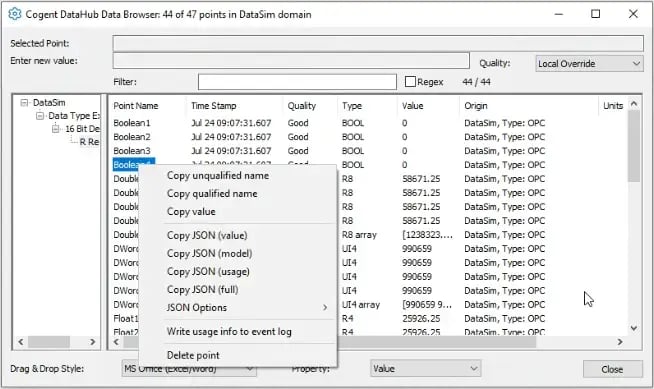
Task: Choose Write usage info to event log
Action: click(229, 331)
